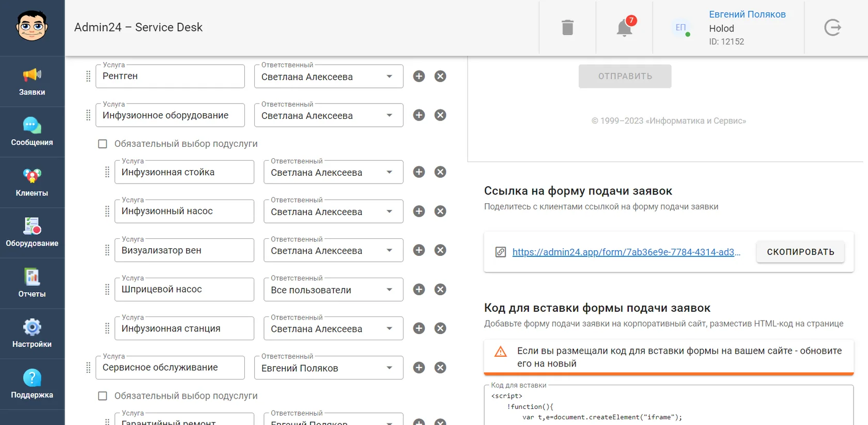
Task: Open Оборудование section in sidebar
Action: [32, 233]
